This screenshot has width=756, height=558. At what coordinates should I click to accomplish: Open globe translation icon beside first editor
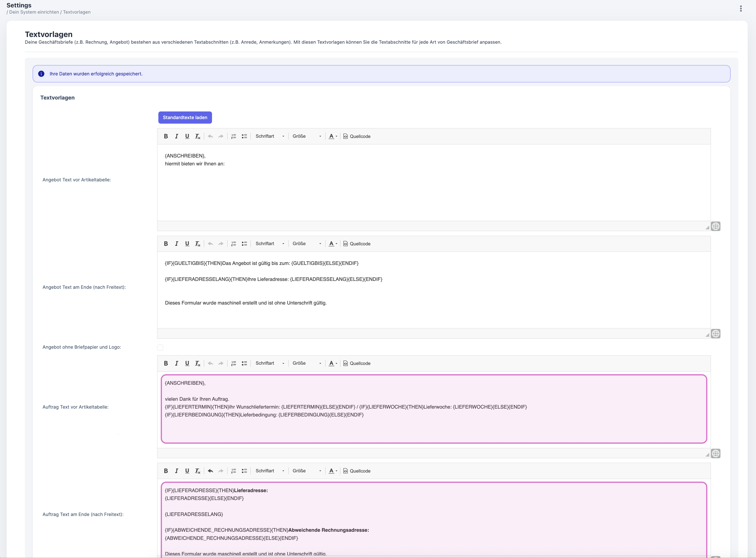pyautogui.click(x=715, y=226)
